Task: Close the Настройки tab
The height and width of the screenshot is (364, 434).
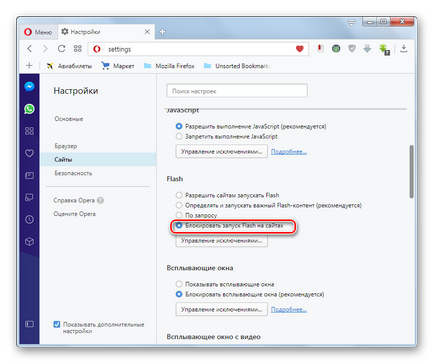Action: click(x=147, y=32)
